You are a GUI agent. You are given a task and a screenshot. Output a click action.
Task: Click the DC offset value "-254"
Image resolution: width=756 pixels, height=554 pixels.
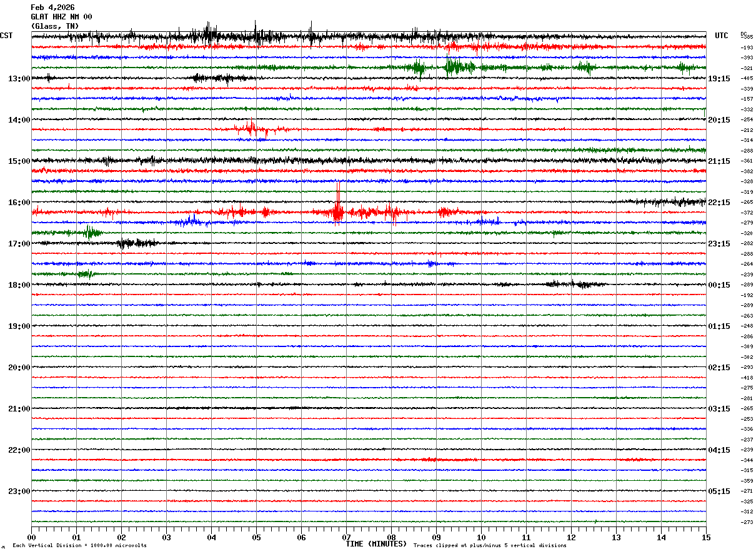[747, 120]
